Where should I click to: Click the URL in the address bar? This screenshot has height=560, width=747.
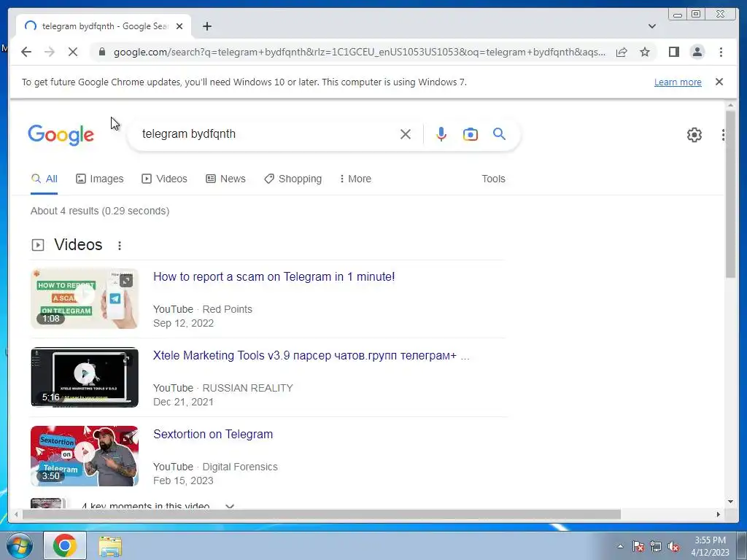point(360,52)
